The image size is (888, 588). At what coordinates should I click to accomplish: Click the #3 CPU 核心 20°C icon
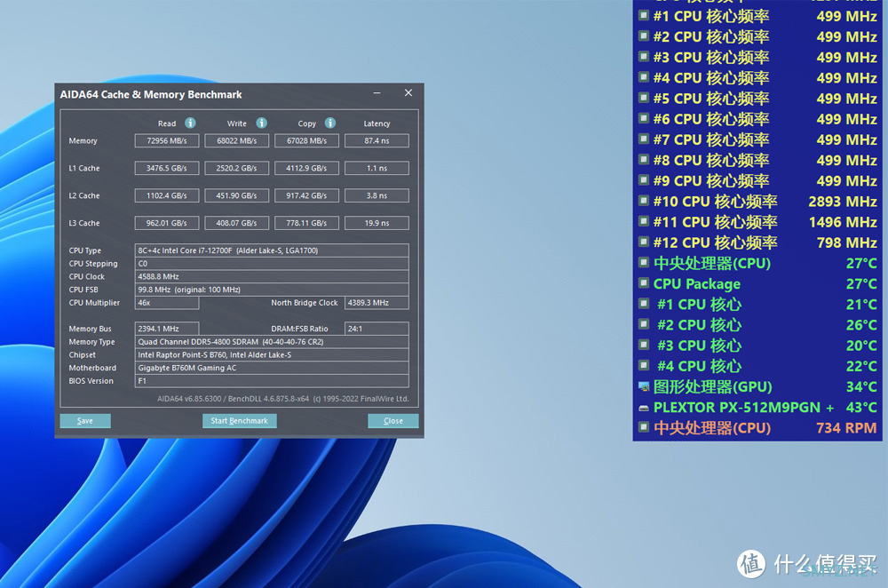643,345
